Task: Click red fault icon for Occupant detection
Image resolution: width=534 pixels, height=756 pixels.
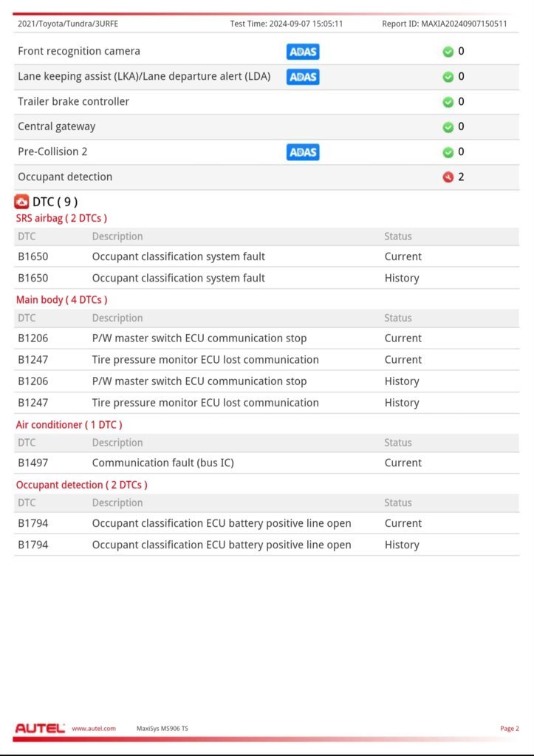Action: coord(448,177)
